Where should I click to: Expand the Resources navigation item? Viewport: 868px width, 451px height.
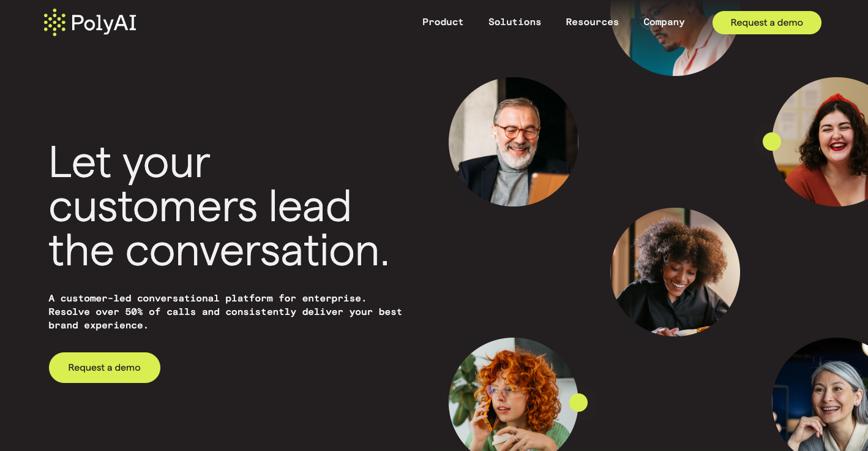coord(592,22)
